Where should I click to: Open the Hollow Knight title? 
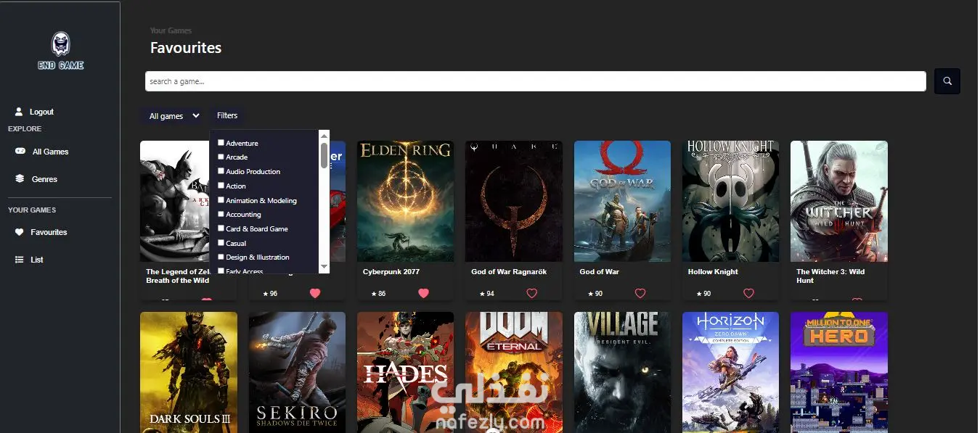pos(713,272)
